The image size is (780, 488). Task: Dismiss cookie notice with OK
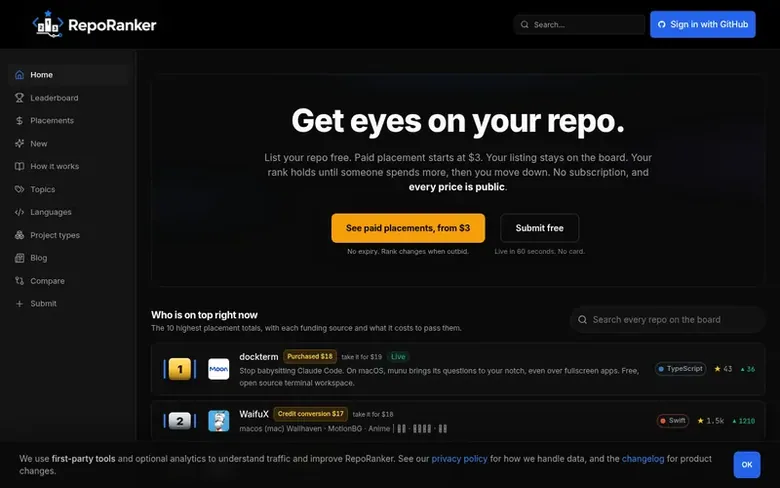(x=747, y=465)
